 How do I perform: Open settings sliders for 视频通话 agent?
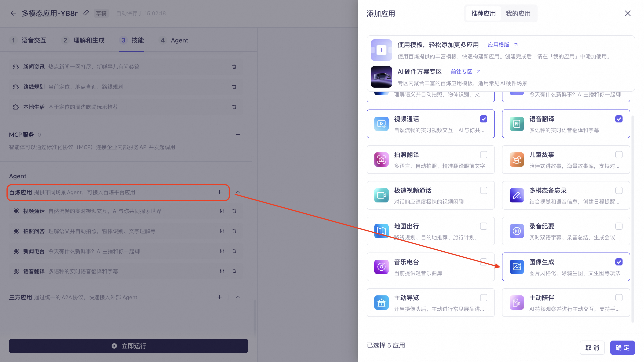222,211
